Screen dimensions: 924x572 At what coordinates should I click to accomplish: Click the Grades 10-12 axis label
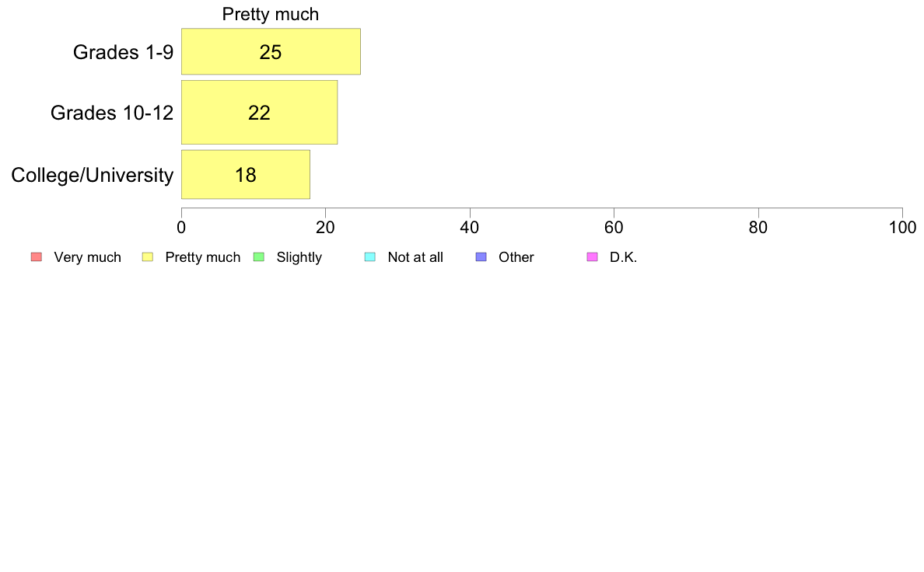[x=112, y=113]
